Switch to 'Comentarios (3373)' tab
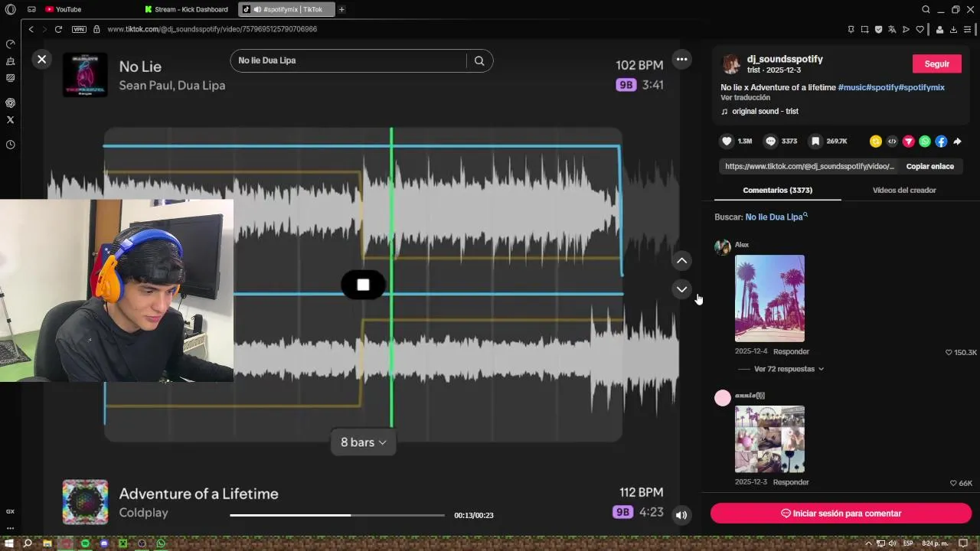Image resolution: width=980 pixels, height=551 pixels. tap(778, 191)
